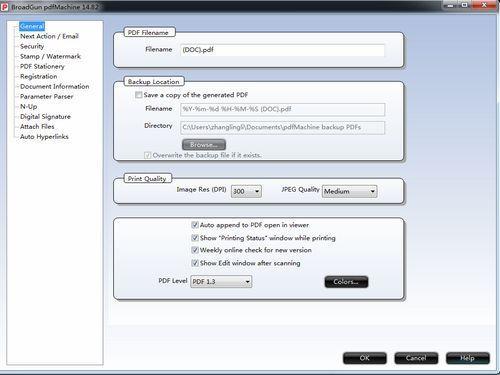Click the PDF Filename input field
Image resolution: width=500 pixels, height=375 pixels.
(282, 50)
